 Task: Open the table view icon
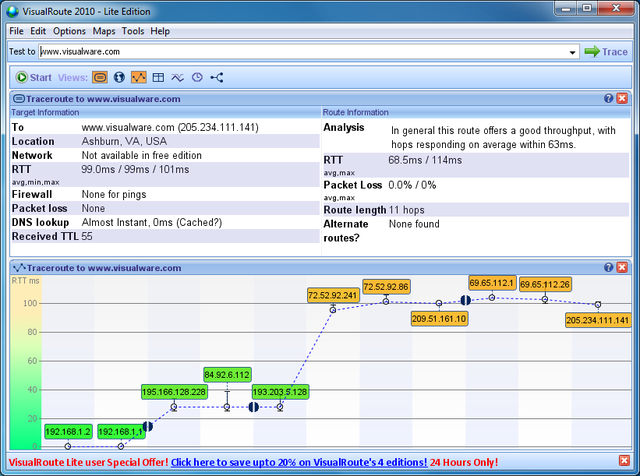(158, 77)
